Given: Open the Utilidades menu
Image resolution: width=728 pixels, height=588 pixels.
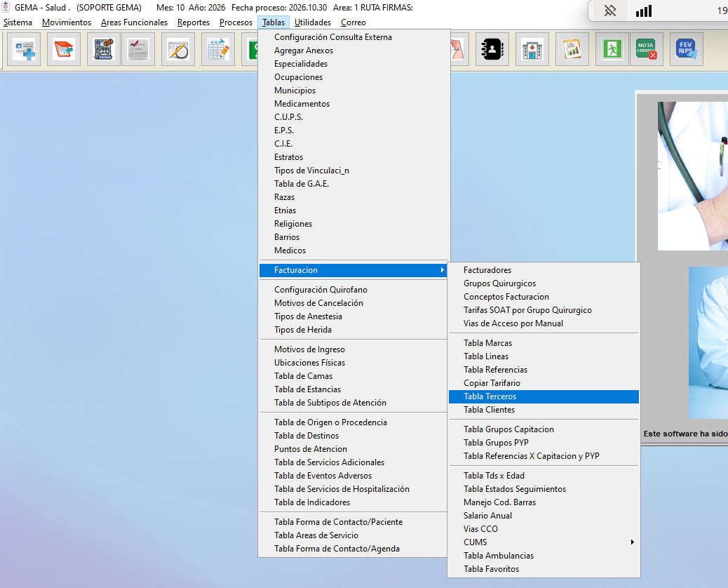Looking at the screenshot, I should (313, 22).
